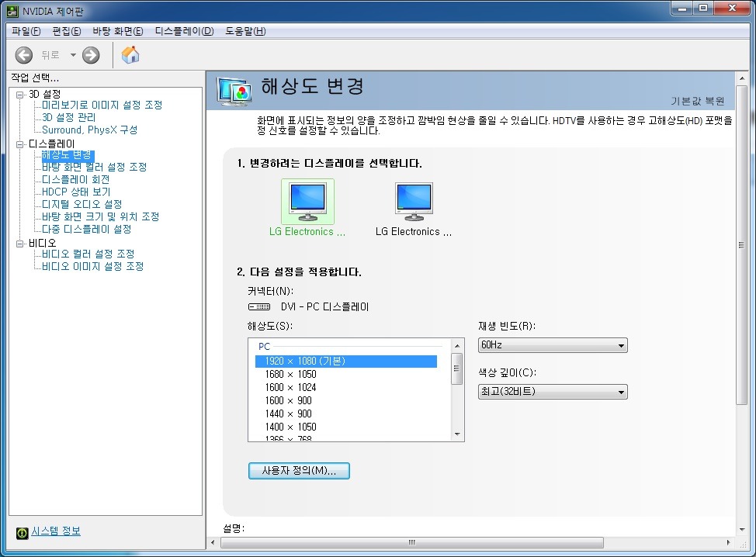Click the 사용자 정의(M)... button
The height and width of the screenshot is (557, 756).
(299, 471)
